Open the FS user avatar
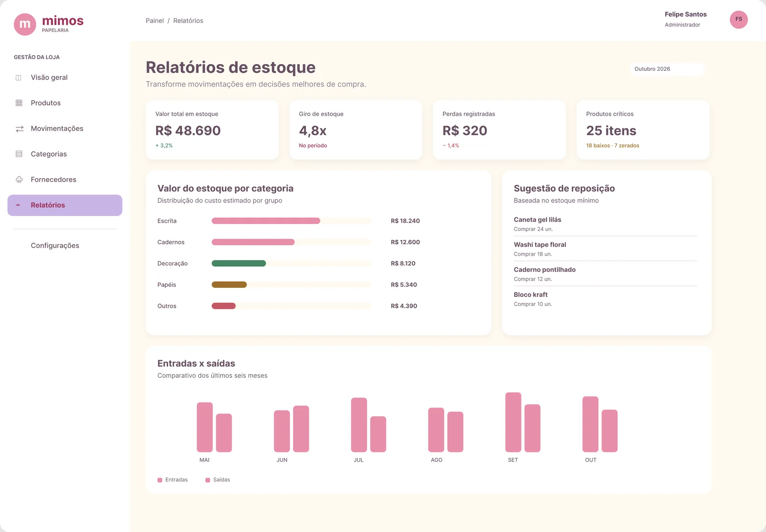766x532 pixels. [739, 20]
